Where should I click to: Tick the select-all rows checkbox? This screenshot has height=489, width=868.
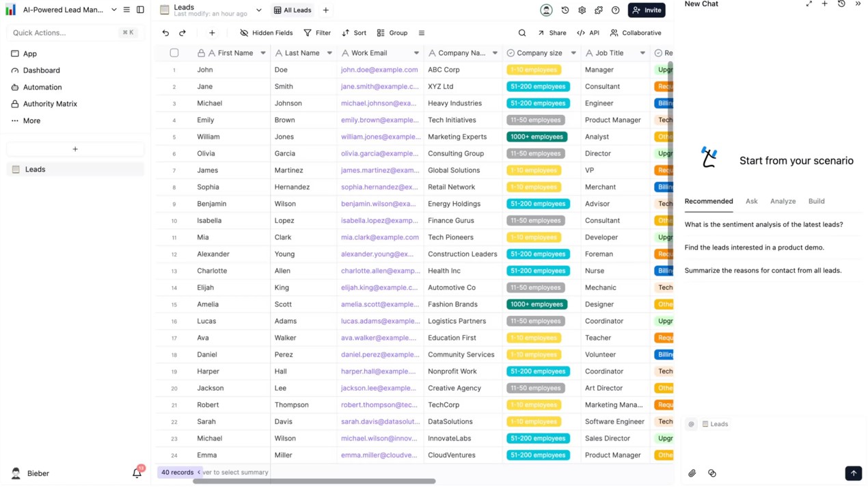click(174, 53)
